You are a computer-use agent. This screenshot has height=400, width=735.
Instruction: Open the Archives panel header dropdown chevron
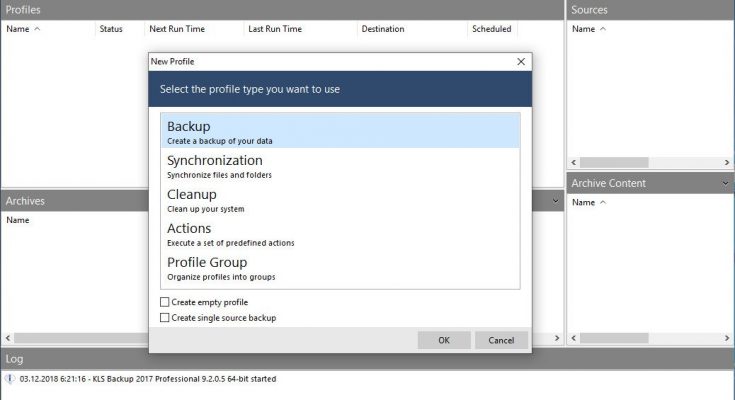[x=556, y=201]
